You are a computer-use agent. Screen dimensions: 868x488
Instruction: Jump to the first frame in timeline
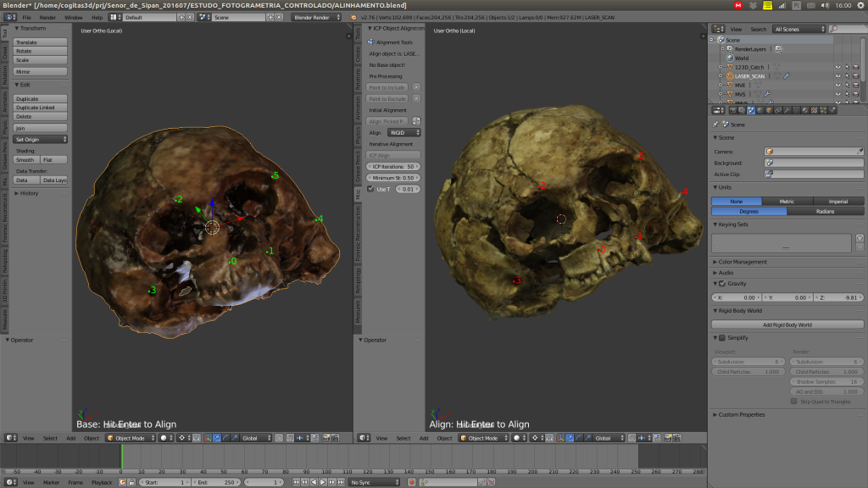coord(296,482)
